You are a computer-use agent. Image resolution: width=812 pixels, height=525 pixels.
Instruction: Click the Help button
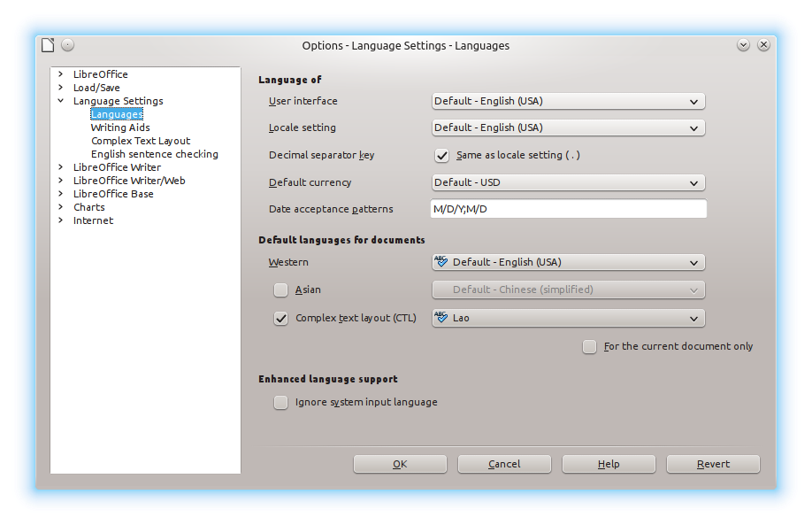click(x=609, y=464)
